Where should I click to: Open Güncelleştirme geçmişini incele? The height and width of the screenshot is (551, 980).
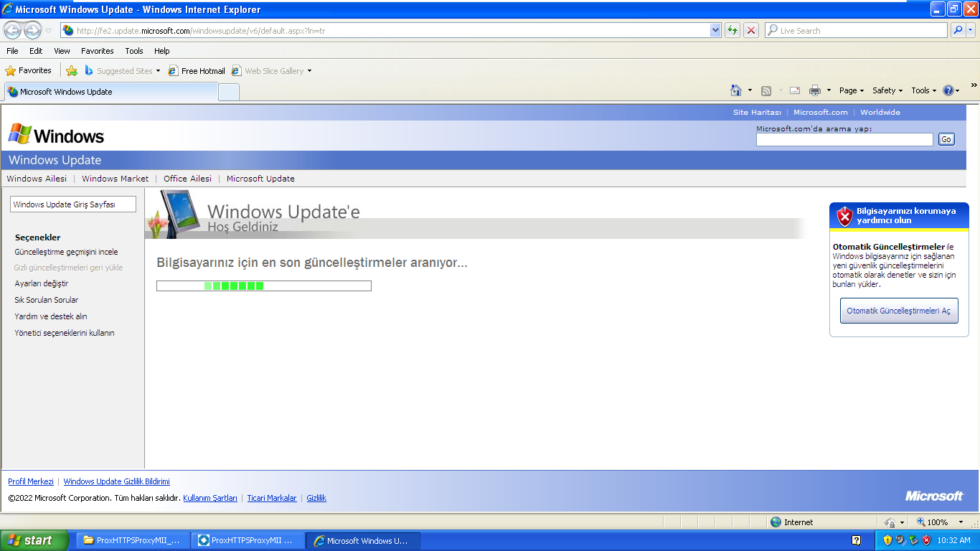click(66, 252)
